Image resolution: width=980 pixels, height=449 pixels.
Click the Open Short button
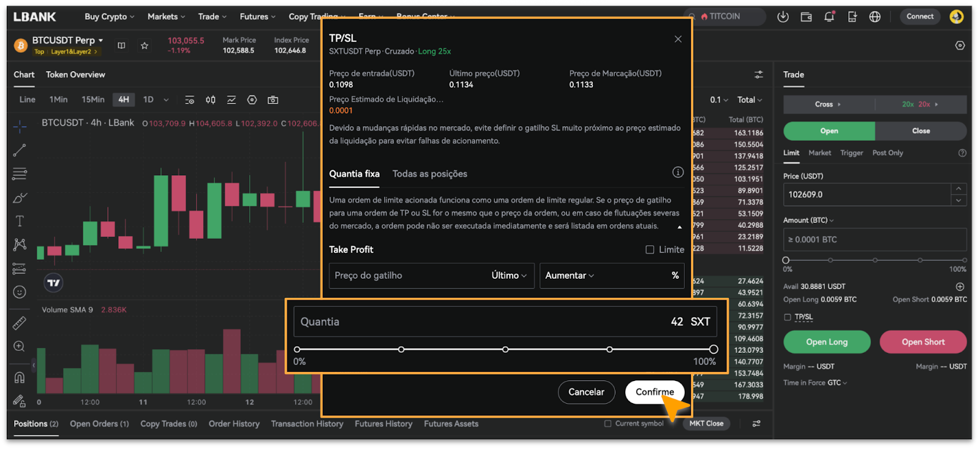923,342
